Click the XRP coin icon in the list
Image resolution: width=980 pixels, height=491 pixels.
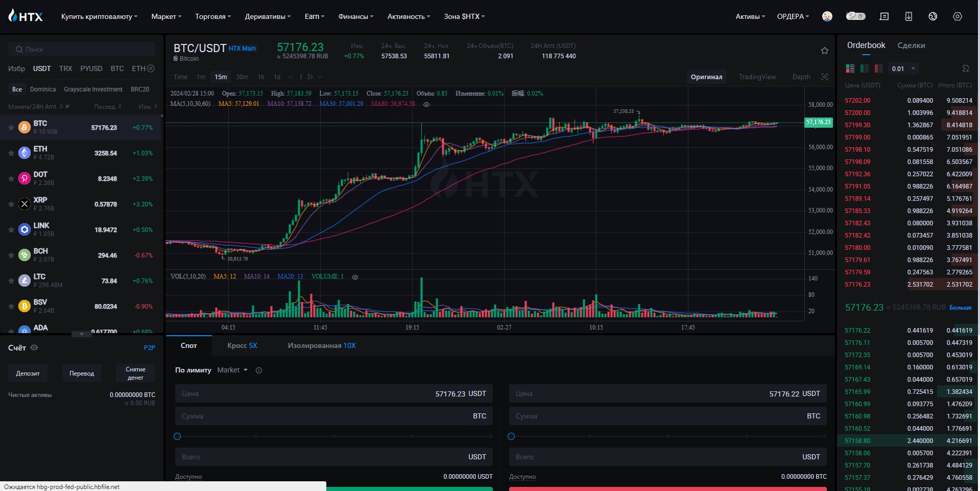tap(25, 204)
